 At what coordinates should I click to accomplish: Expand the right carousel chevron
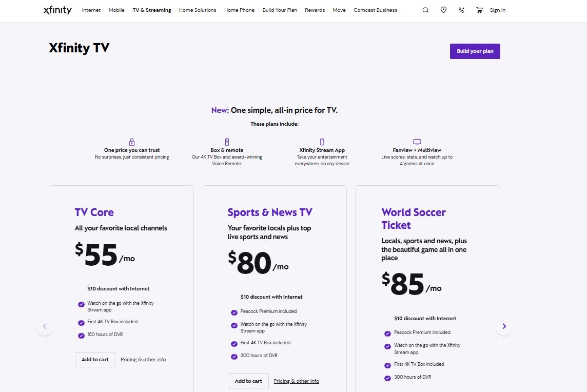tap(504, 326)
